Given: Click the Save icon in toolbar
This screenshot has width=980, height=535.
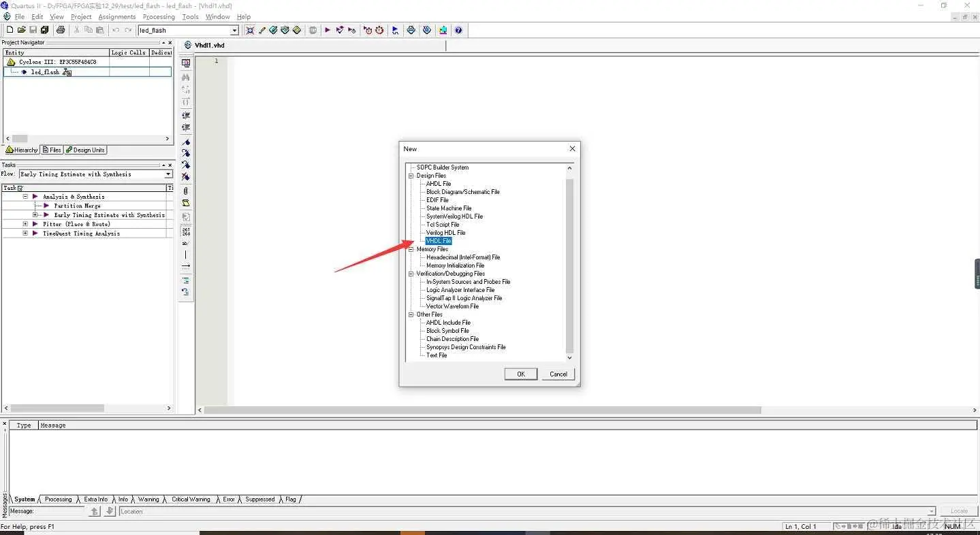Looking at the screenshot, I should click(33, 30).
